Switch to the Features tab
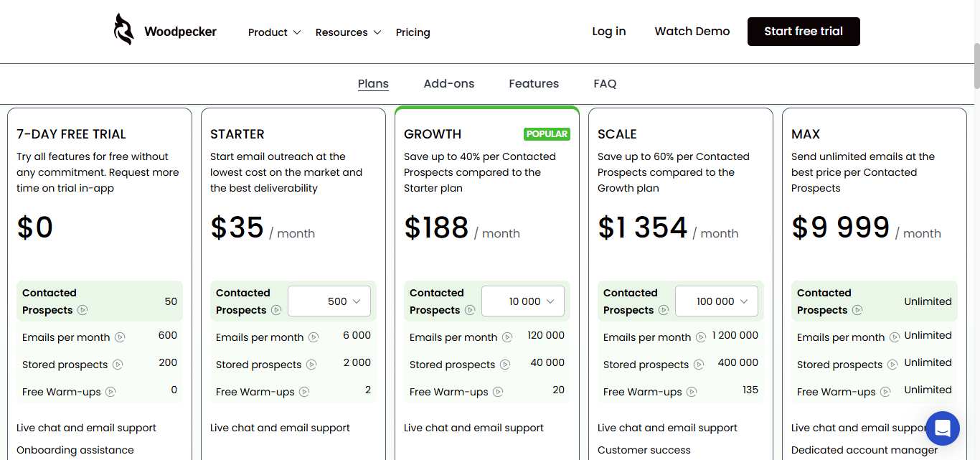 [534, 83]
